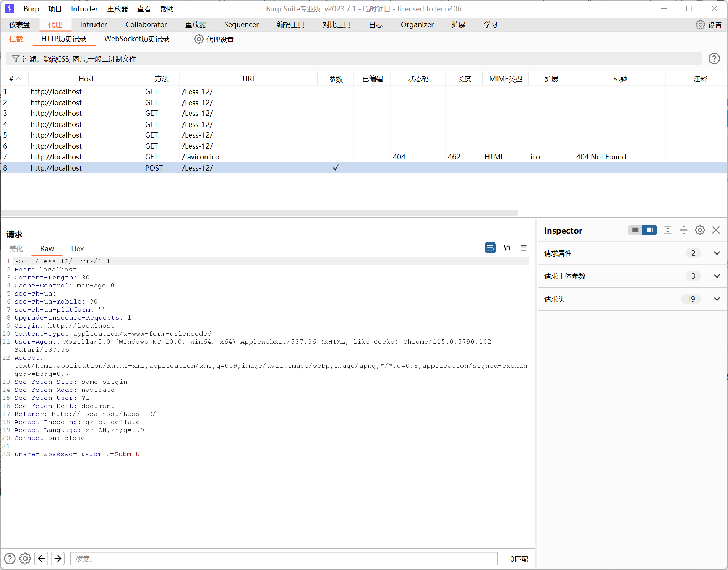Switch Inspector to side-by-side layout
728x570 pixels.
click(649, 230)
